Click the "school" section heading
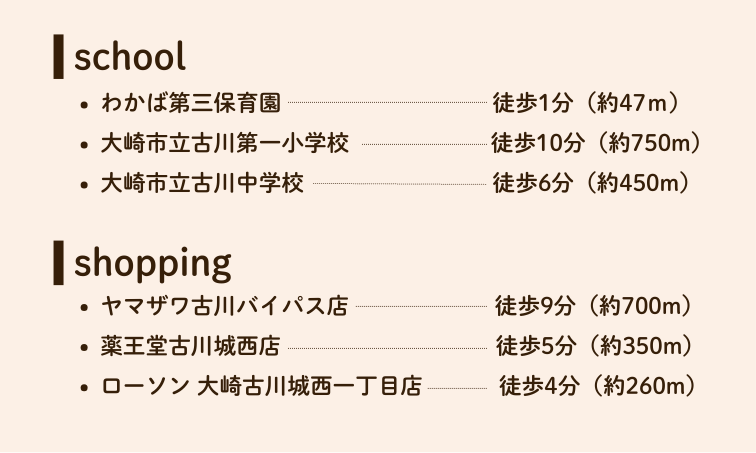This screenshot has width=756, height=453. pyautogui.click(x=130, y=57)
